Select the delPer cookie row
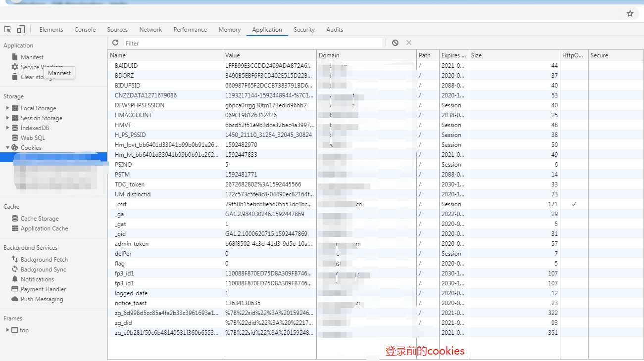The width and height of the screenshot is (644, 361). (x=376, y=254)
